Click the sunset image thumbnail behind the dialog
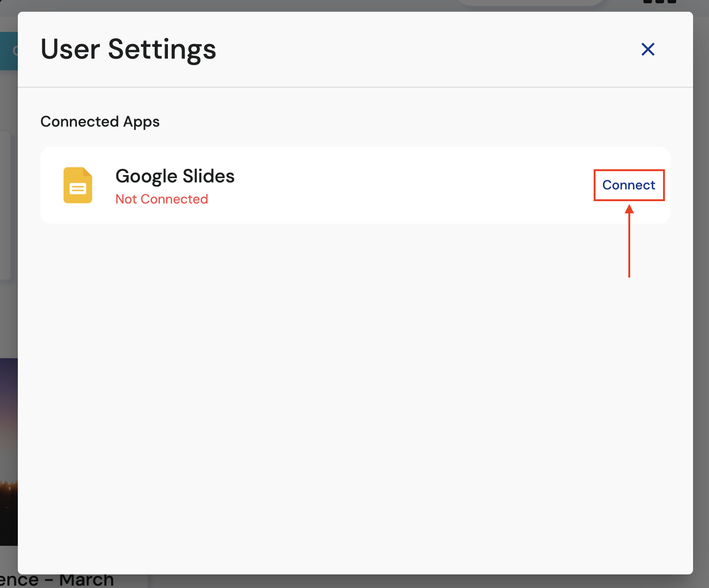Screen dimensions: 709x588 point(8,452)
